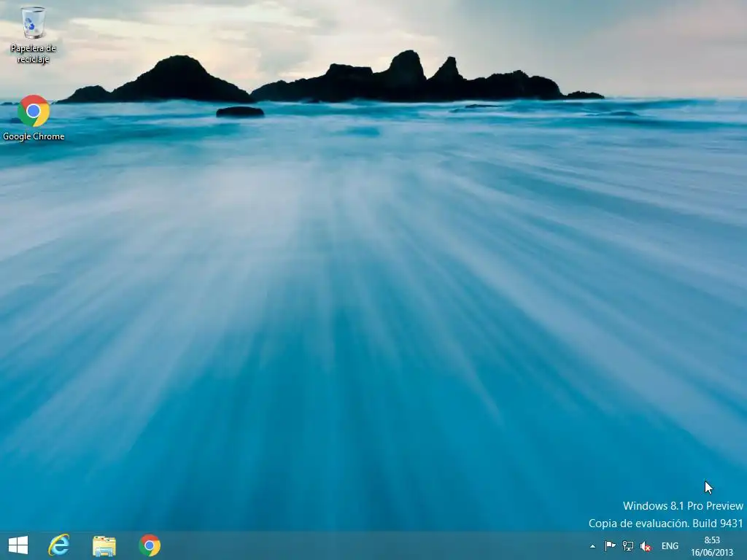
Task: Open the network status tray icon
Action: click(628, 545)
